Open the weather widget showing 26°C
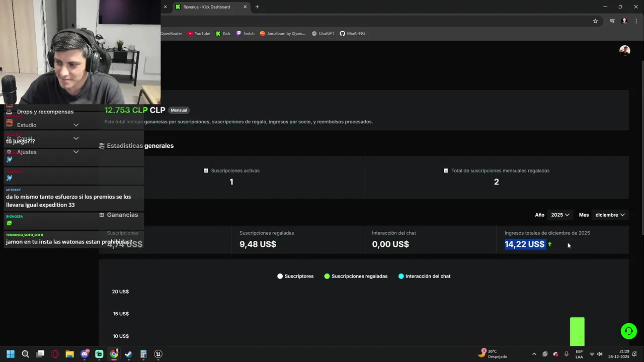The image size is (644, 362). click(493, 354)
